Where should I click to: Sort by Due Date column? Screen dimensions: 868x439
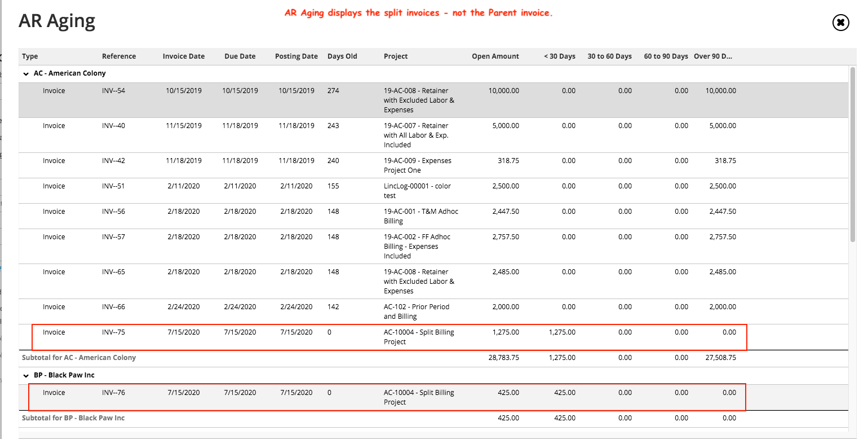pos(240,56)
